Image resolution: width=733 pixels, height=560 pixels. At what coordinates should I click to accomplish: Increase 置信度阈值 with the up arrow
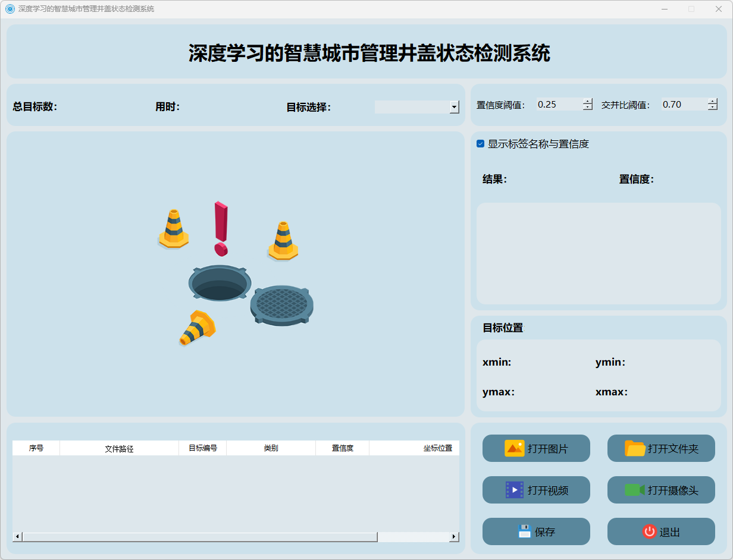[x=588, y=101]
